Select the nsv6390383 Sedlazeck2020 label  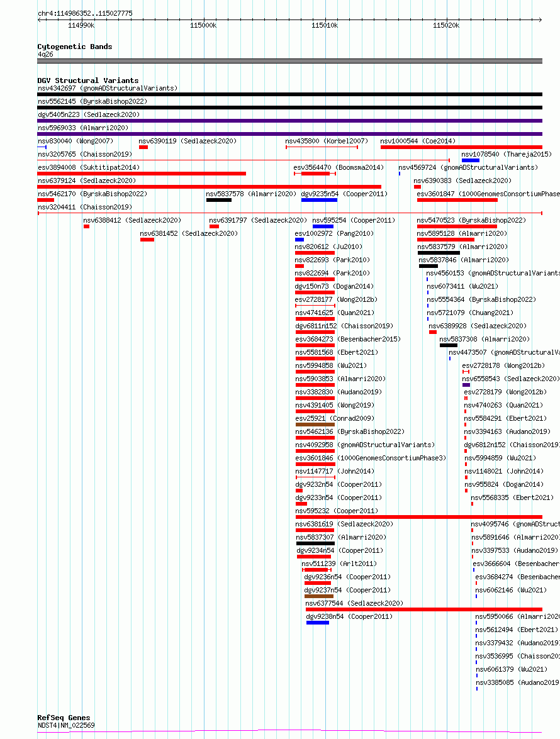pos(462,181)
